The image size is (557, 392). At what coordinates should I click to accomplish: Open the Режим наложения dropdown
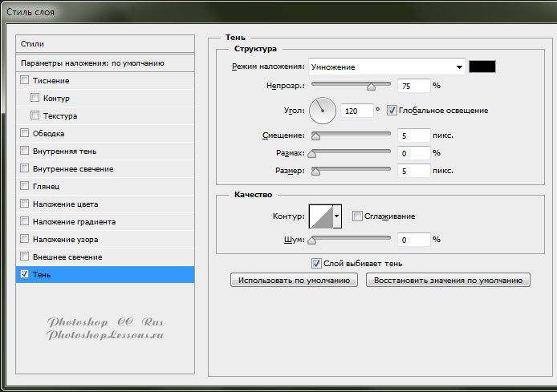tap(387, 67)
